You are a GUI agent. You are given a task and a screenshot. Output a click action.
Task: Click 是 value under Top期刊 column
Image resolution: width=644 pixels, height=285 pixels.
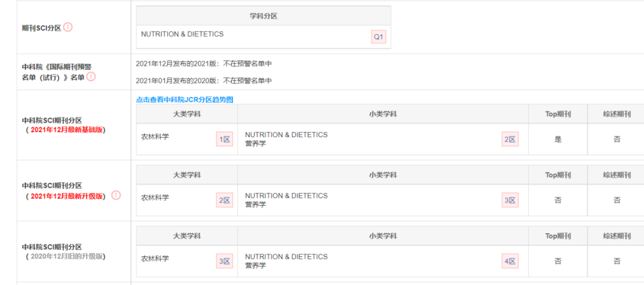pos(558,140)
